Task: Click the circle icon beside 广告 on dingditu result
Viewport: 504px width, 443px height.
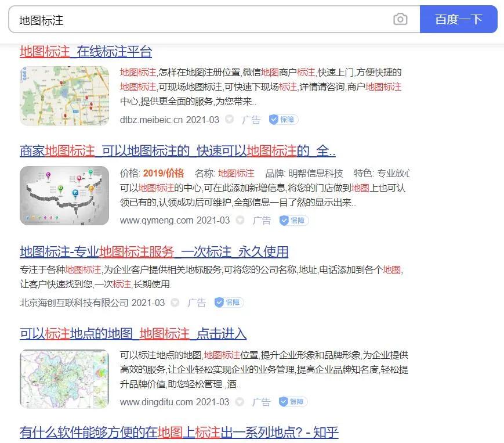Action: [x=239, y=401]
